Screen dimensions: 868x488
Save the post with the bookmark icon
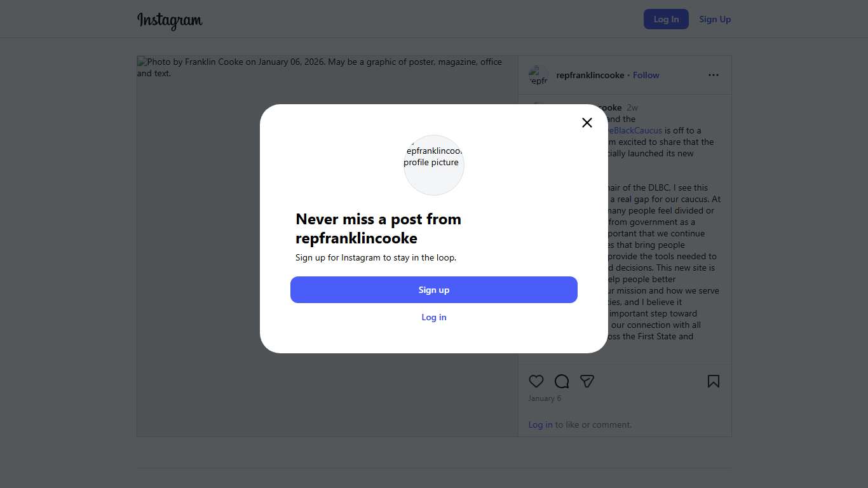[714, 381]
